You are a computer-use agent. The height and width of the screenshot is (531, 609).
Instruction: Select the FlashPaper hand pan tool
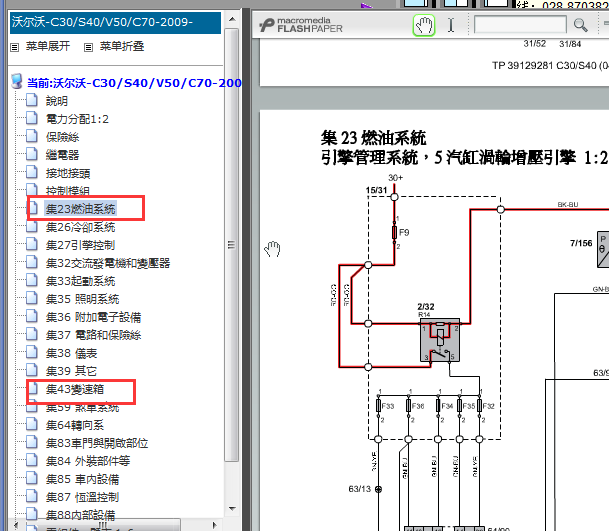click(423, 26)
